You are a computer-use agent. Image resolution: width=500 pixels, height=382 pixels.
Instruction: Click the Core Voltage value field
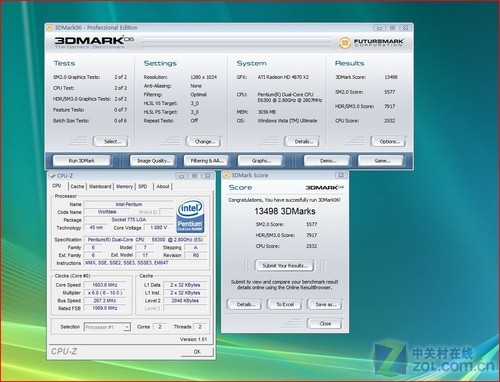point(158,227)
